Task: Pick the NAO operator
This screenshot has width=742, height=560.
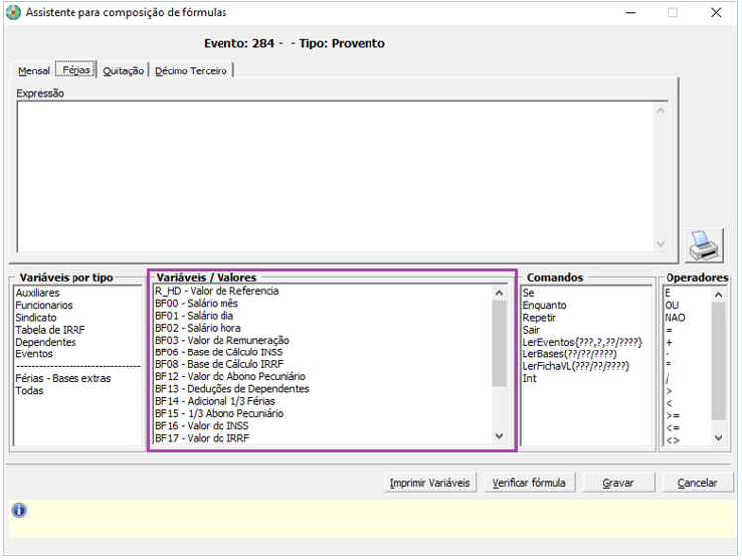Action: 674,318
